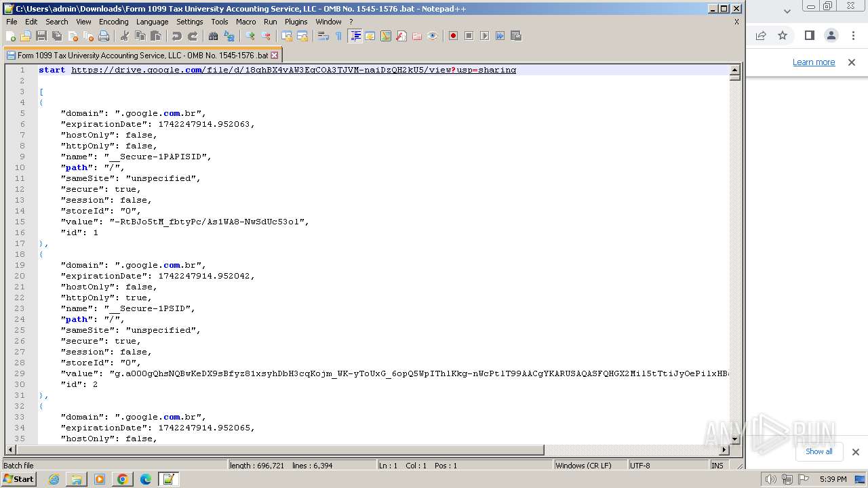
Task: Open the Macro menu
Action: pyautogui.click(x=246, y=22)
